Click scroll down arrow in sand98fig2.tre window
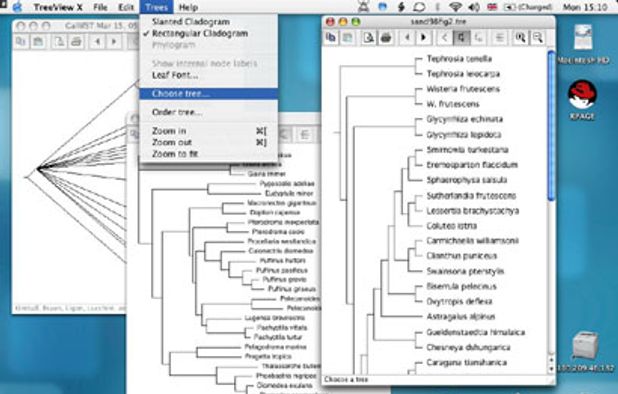Screen dimensions: 618x394 point(551,370)
